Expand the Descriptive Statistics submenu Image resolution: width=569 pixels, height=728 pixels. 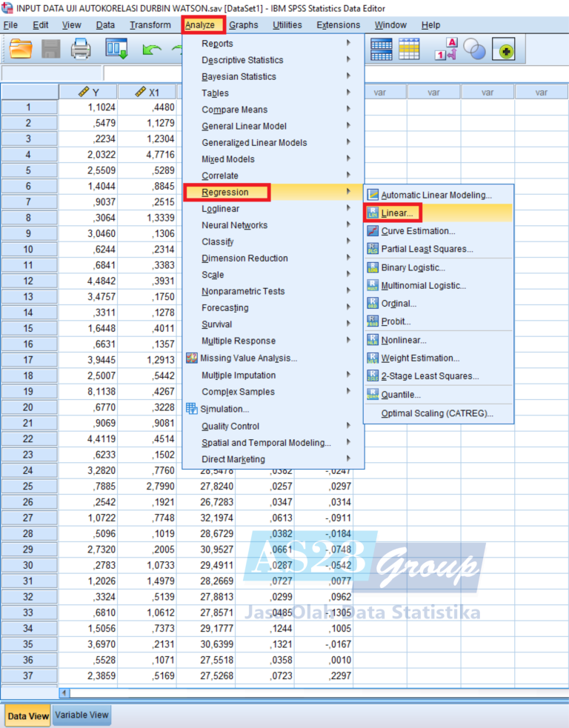(x=242, y=60)
